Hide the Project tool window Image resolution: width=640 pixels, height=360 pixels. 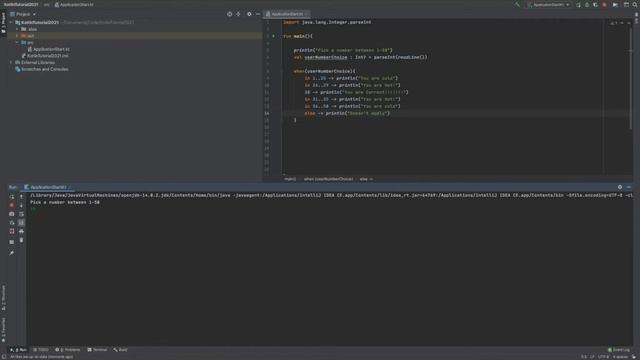coord(258,14)
